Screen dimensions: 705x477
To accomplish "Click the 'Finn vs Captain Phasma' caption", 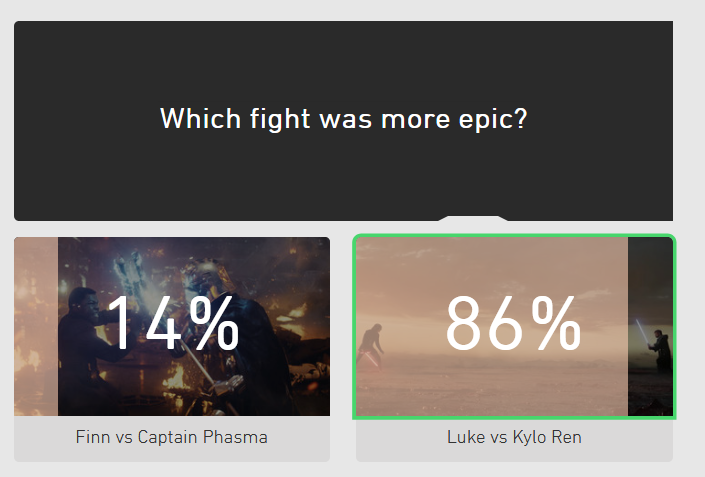I will pos(172,437).
